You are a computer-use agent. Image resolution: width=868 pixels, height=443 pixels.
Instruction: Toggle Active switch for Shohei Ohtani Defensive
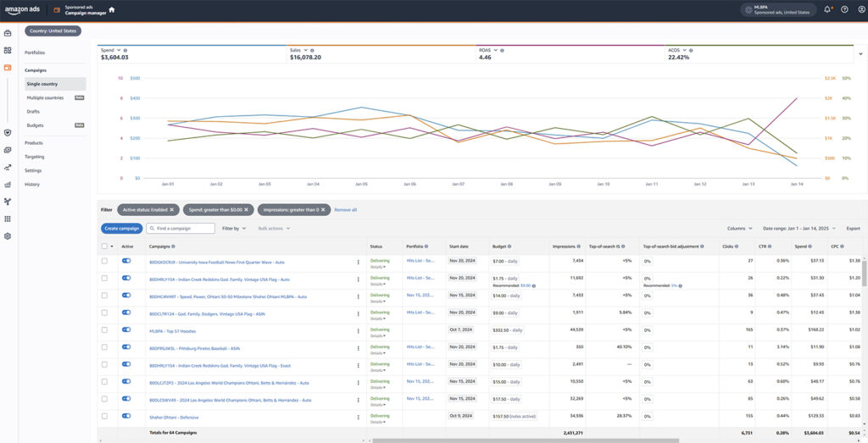click(126, 416)
